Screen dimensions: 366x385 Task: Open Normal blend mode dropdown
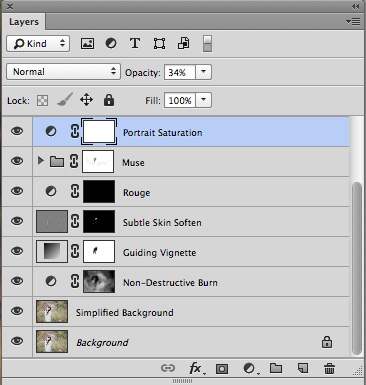63,72
